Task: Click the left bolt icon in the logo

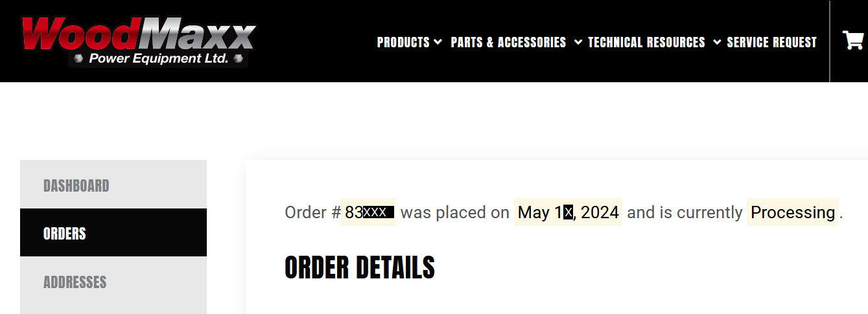Action: pos(79,59)
